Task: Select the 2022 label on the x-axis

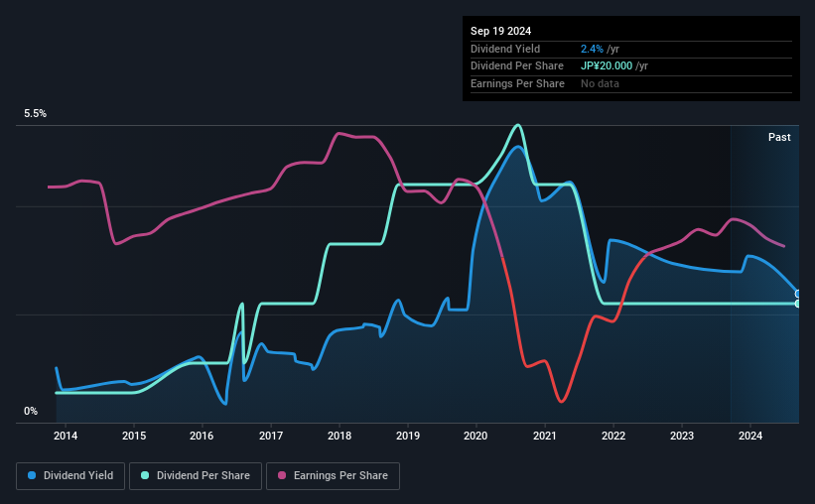Action: pyautogui.click(x=613, y=436)
